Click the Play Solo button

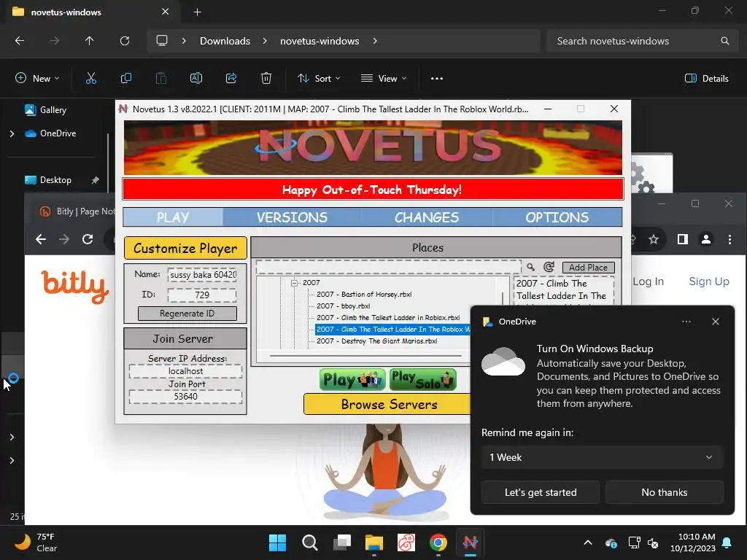423,379
